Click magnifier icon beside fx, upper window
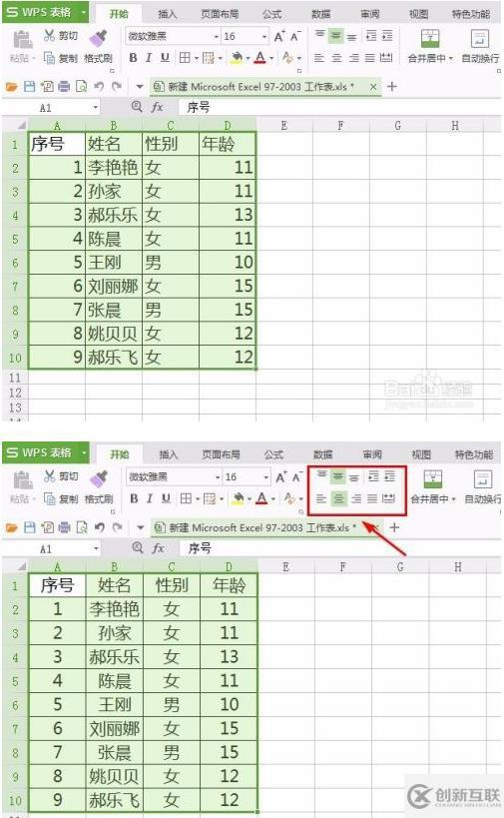Viewport: 504px width, 818px height. (137, 107)
